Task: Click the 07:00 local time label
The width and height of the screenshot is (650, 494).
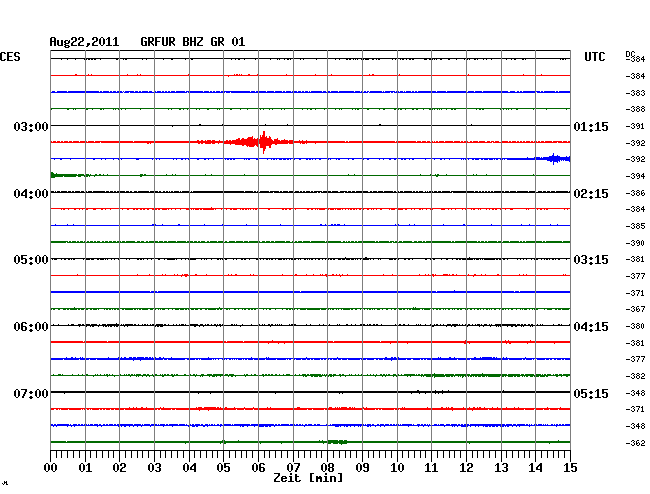Action: [x=31, y=393]
